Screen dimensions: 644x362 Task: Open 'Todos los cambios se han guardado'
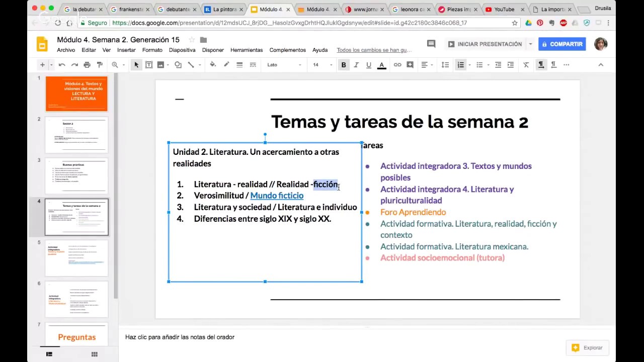point(374,50)
